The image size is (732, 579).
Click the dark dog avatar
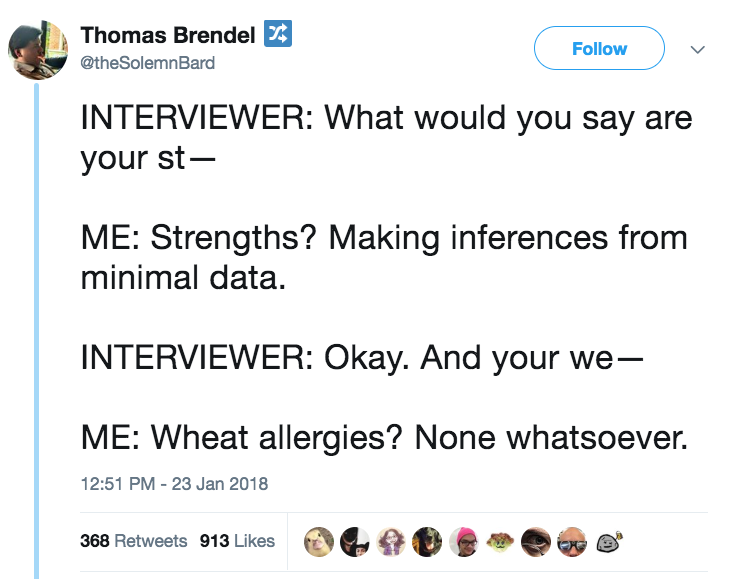tap(426, 541)
